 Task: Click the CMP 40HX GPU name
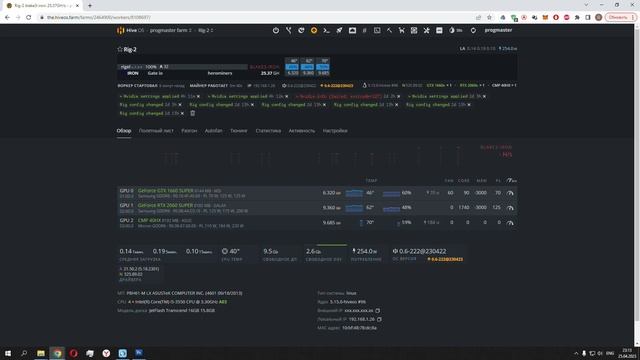click(x=149, y=220)
